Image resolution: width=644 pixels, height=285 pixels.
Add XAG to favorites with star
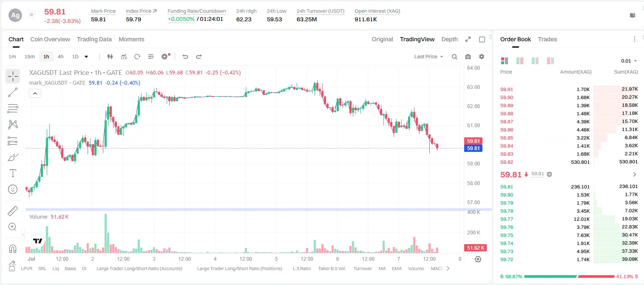[31, 15]
